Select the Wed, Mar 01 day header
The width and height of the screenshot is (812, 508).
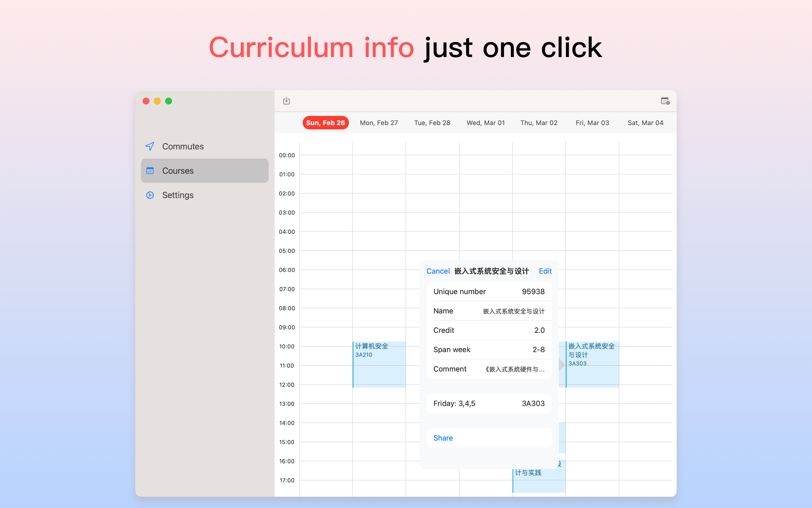[486, 123]
